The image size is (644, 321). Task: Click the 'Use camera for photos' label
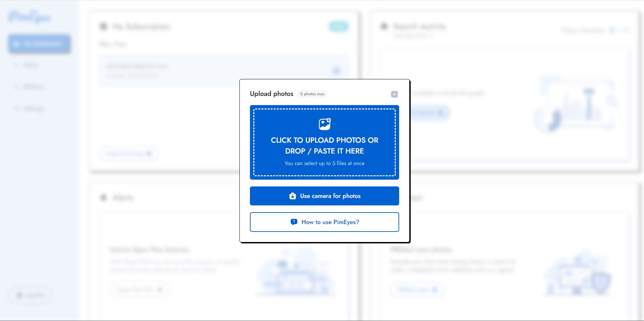(x=330, y=196)
